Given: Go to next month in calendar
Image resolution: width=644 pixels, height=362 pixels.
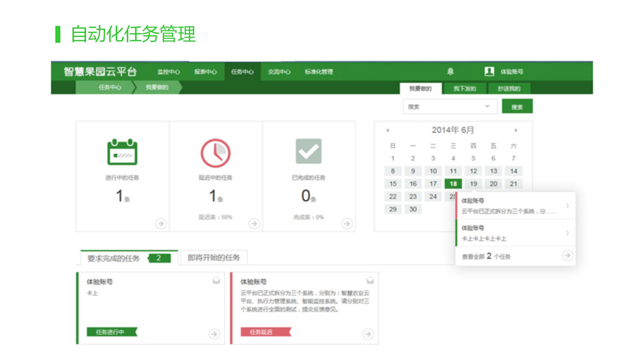Looking at the screenshot, I should point(516,130).
